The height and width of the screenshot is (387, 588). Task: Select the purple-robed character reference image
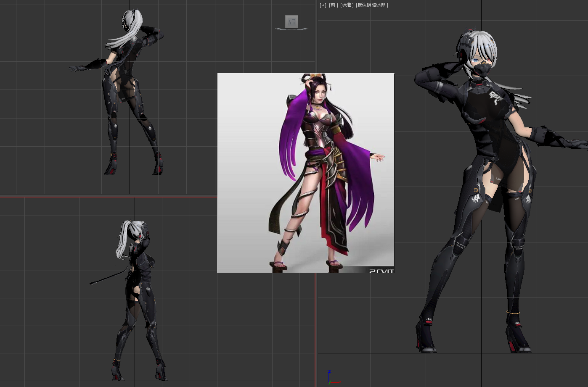tap(306, 173)
